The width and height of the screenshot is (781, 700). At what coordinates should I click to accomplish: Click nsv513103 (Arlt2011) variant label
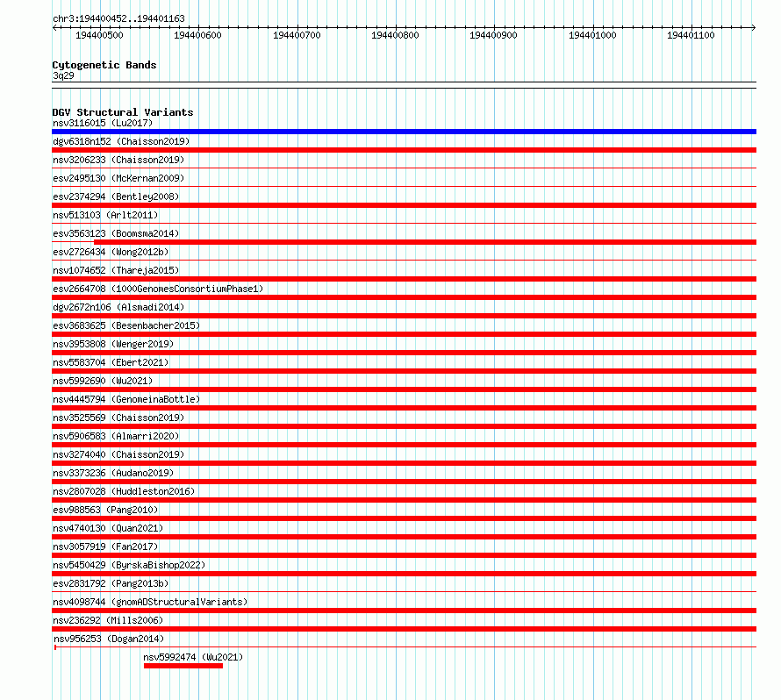105,215
